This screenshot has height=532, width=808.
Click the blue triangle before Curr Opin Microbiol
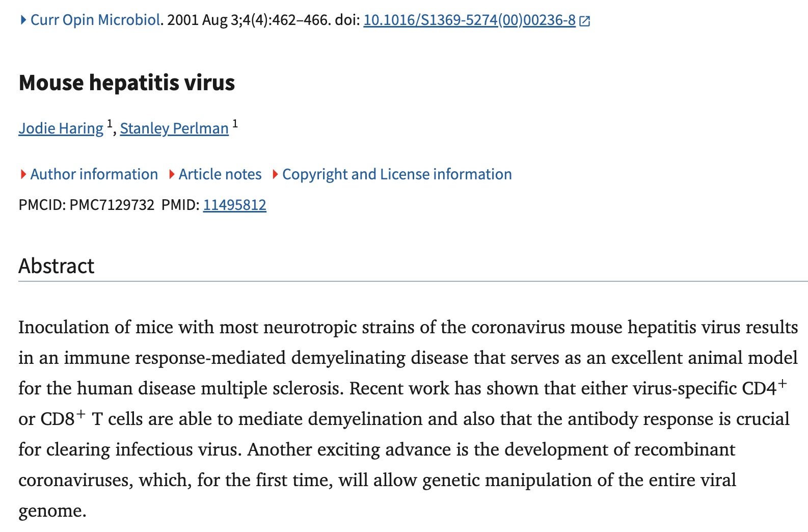23,20
